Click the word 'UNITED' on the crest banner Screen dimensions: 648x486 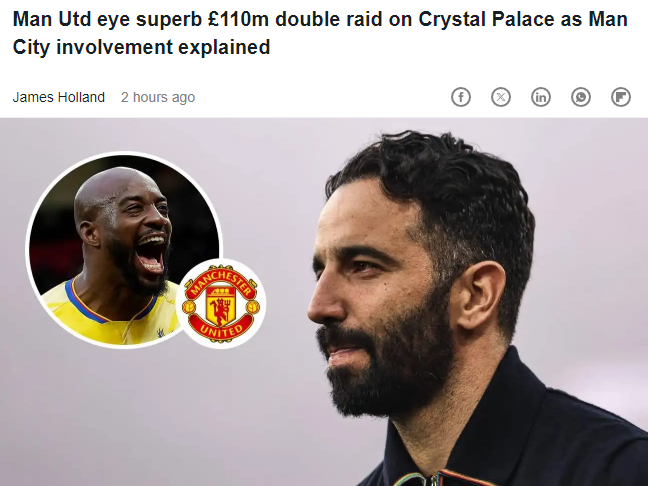tap(221, 329)
